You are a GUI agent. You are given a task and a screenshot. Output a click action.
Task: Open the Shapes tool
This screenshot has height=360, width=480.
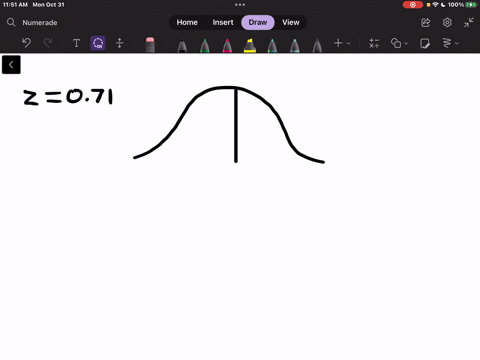tap(396, 43)
